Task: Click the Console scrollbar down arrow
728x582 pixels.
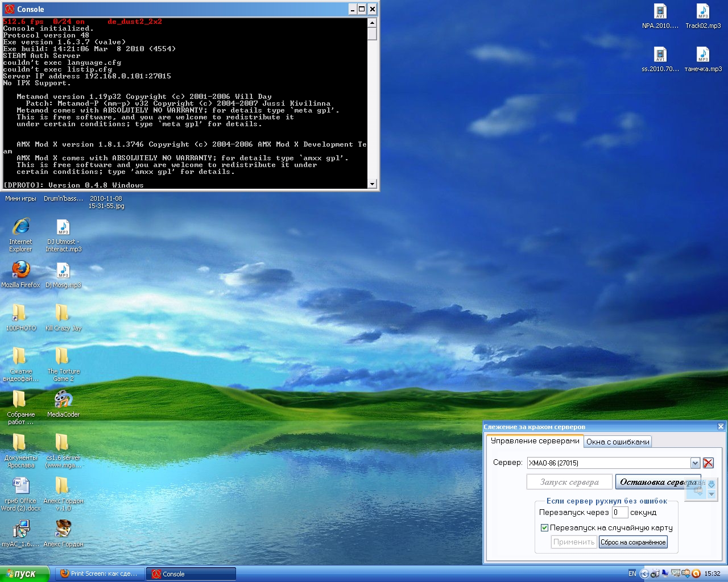Action: [372, 184]
